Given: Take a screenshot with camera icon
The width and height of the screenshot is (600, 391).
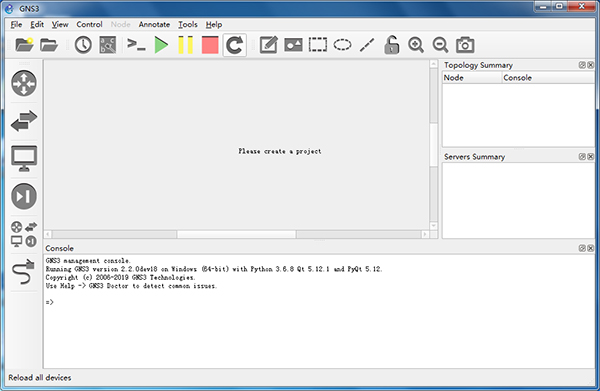Looking at the screenshot, I should point(465,45).
